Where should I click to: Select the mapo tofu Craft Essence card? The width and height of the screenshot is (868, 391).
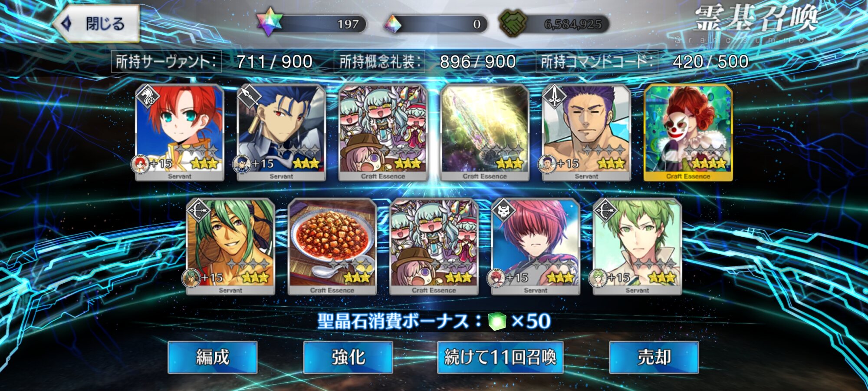pyautogui.click(x=332, y=246)
